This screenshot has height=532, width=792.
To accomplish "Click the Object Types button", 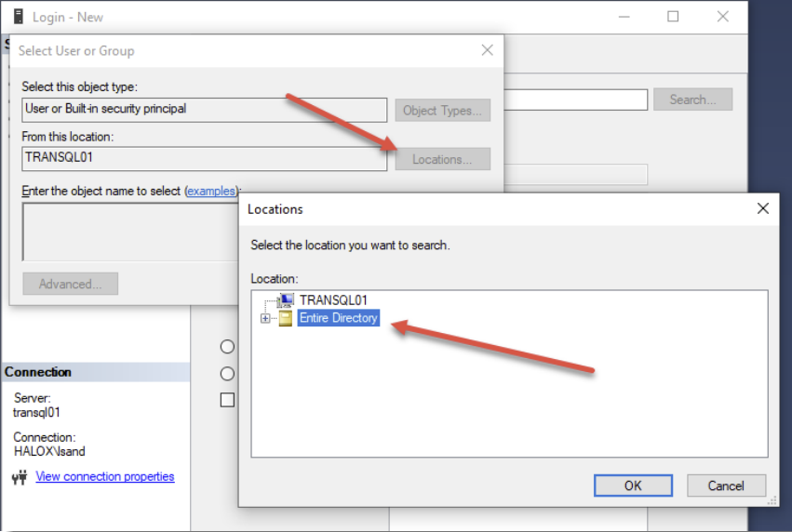I will (442, 110).
